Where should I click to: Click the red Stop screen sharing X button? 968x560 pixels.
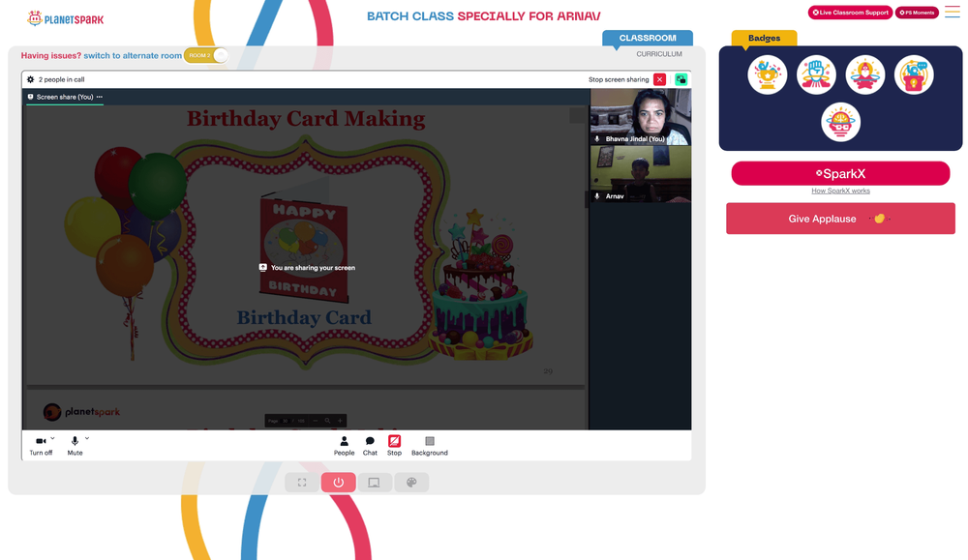coord(660,79)
